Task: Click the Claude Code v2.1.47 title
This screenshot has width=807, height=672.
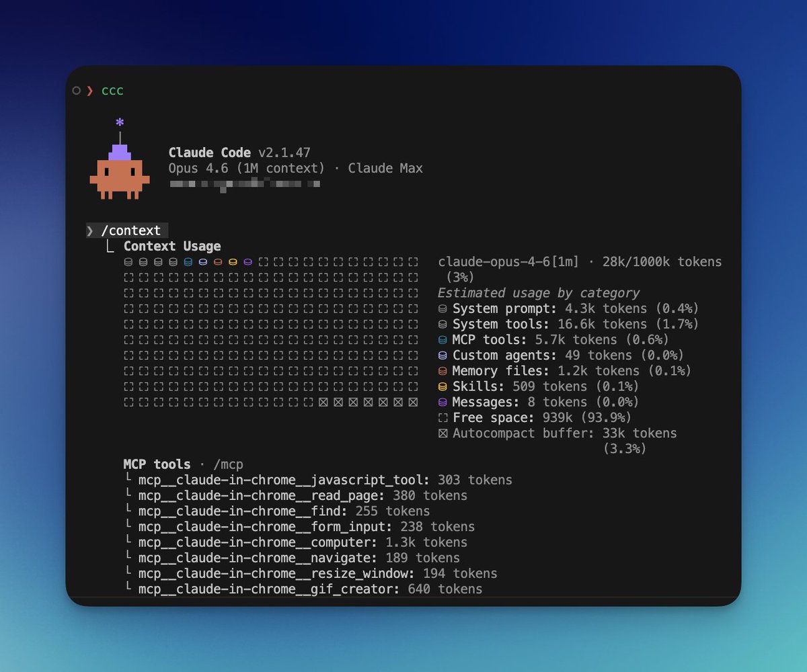Action: (239, 153)
